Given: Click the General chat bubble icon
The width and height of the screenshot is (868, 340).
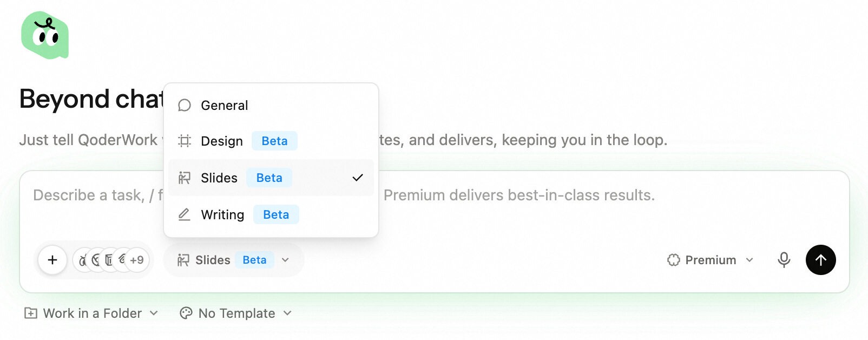Looking at the screenshot, I should (185, 105).
